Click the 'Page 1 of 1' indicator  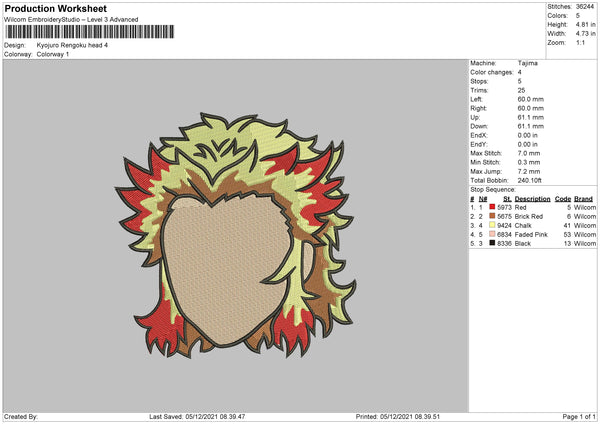[x=579, y=416]
